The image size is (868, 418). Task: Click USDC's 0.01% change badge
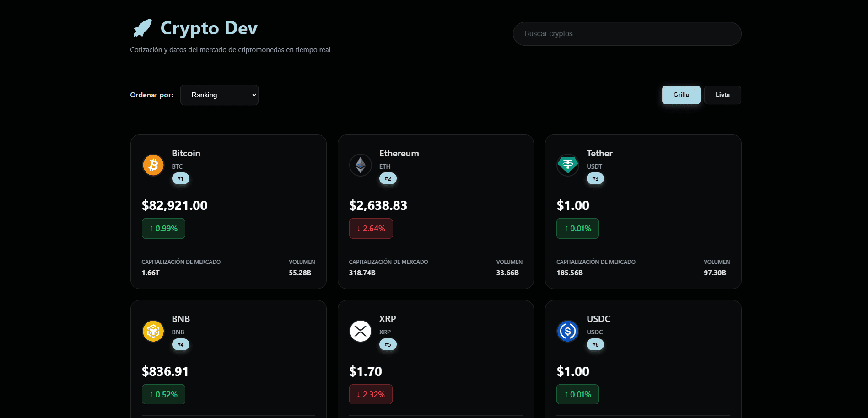point(577,394)
